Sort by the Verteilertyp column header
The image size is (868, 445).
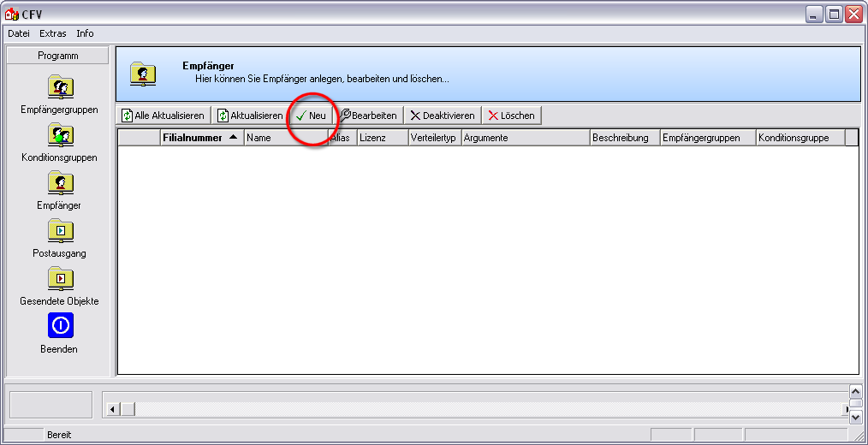(x=435, y=138)
